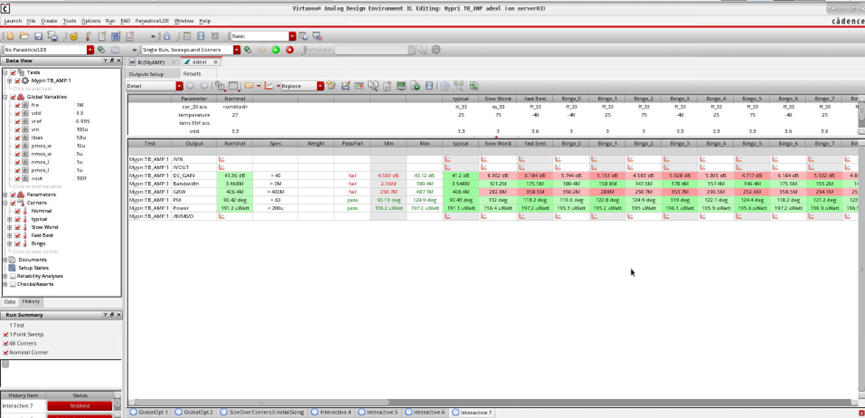Click the home icon in the top toolbar
The image size is (865, 418).
(x=166, y=36)
